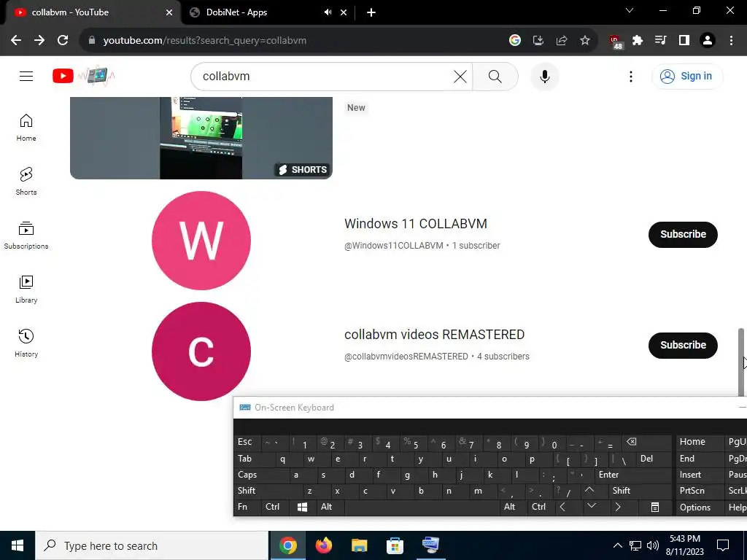Close the DobiNet - Apps tab
Screen dimensions: 747x560
tap(344, 12)
